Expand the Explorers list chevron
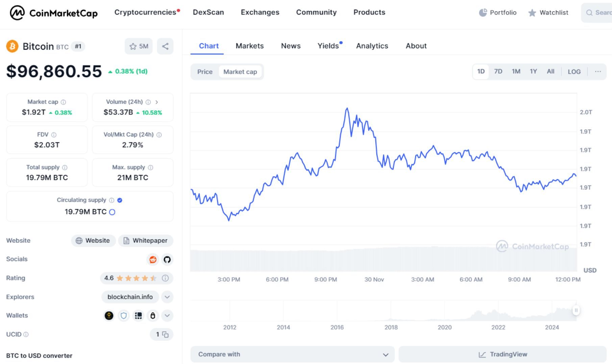The height and width of the screenshot is (364, 612). [x=167, y=297]
